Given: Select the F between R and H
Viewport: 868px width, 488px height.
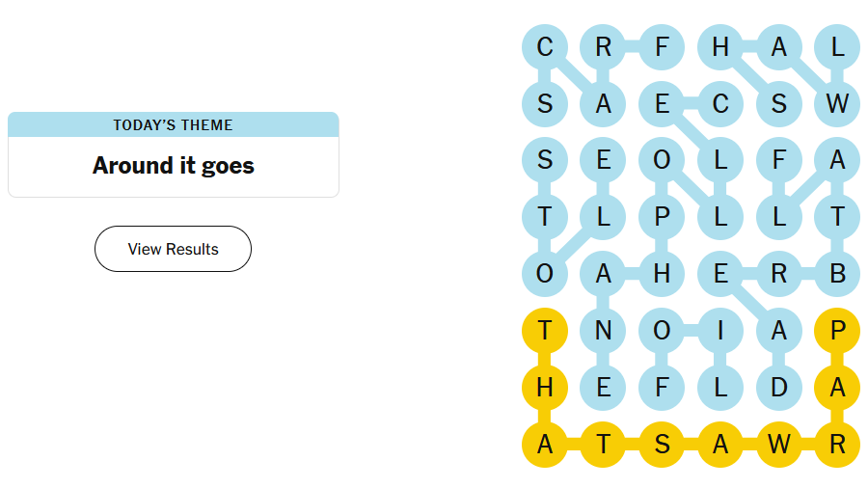Looking at the screenshot, I should tap(662, 46).
